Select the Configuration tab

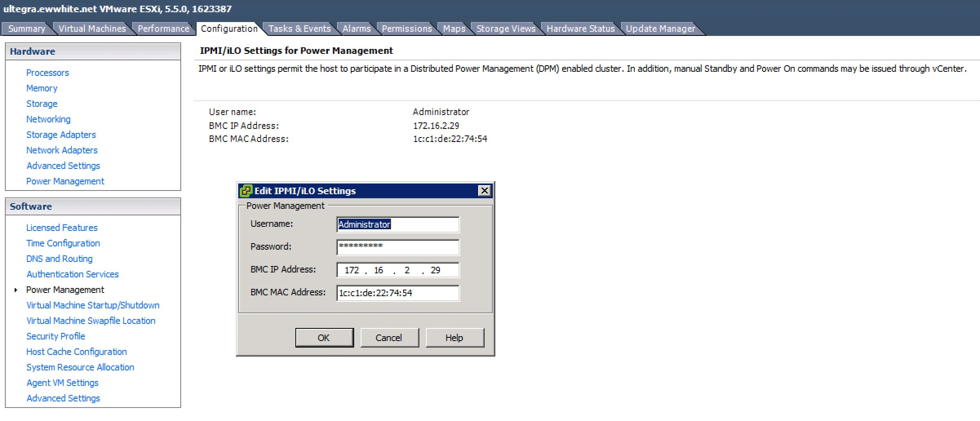[229, 29]
